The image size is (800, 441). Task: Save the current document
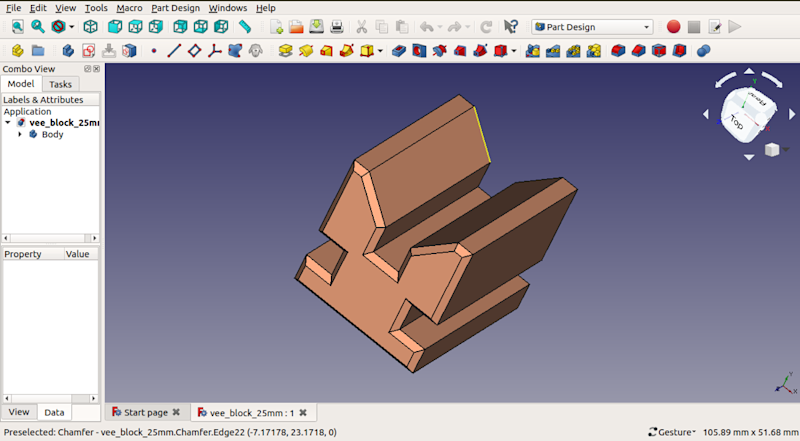point(316,27)
